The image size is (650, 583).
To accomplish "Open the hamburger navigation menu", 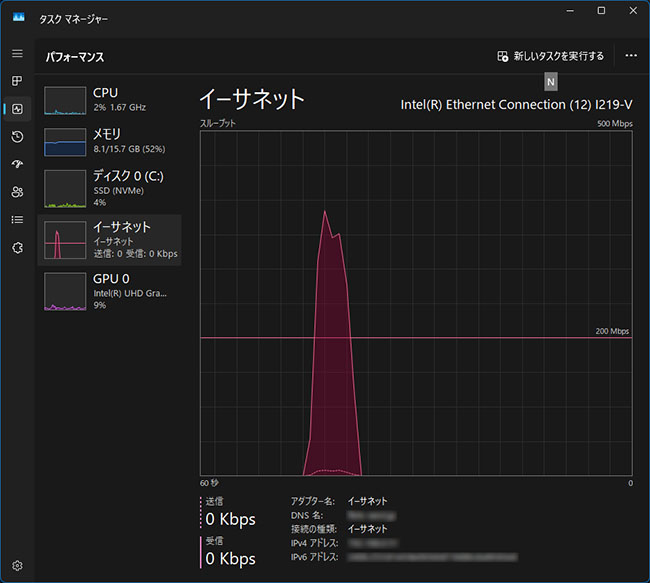I will point(17,53).
